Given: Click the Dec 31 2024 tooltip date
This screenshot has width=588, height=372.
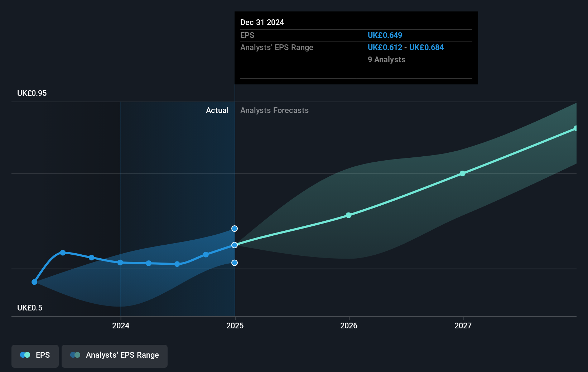Looking at the screenshot, I should click(262, 22).
